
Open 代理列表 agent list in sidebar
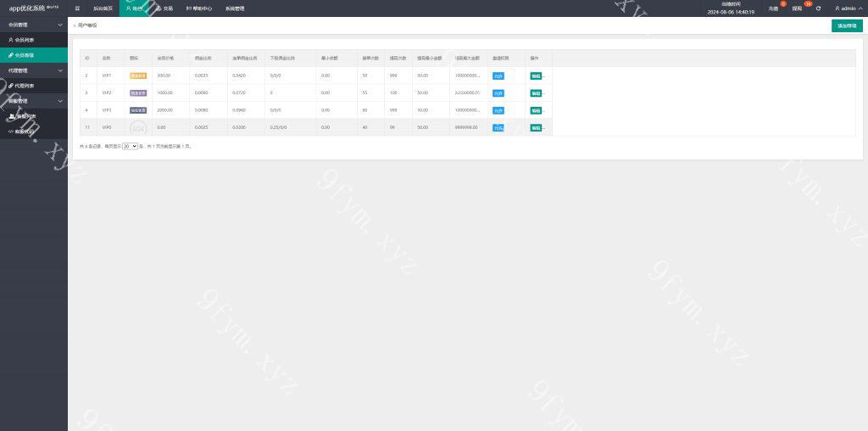(x=34, y=86)
